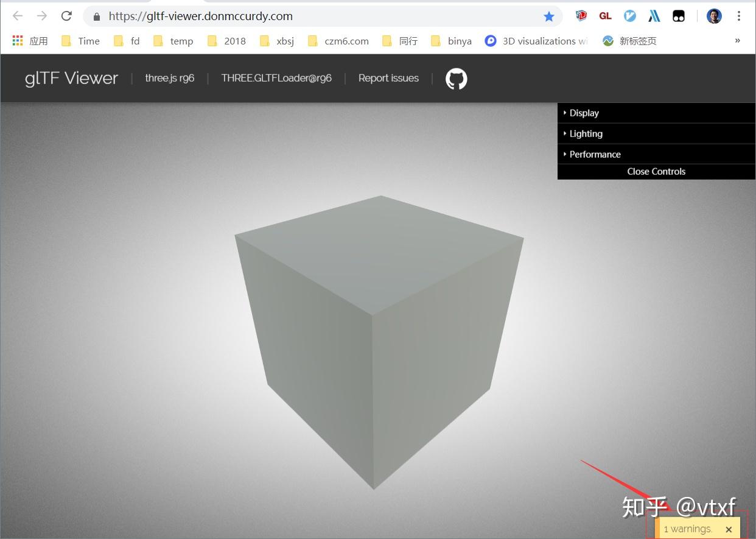Open the blue V extension icon

coord(629,15)
